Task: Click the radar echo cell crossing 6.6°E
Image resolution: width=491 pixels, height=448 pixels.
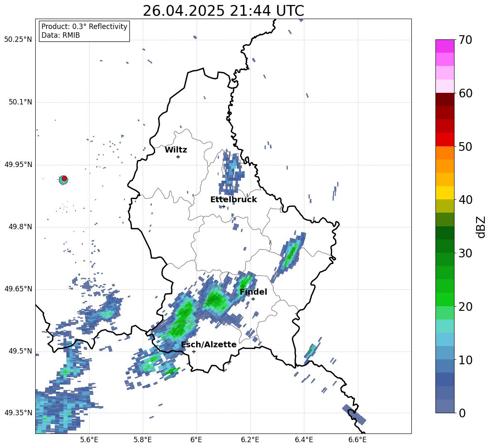Action: point(354,414)
